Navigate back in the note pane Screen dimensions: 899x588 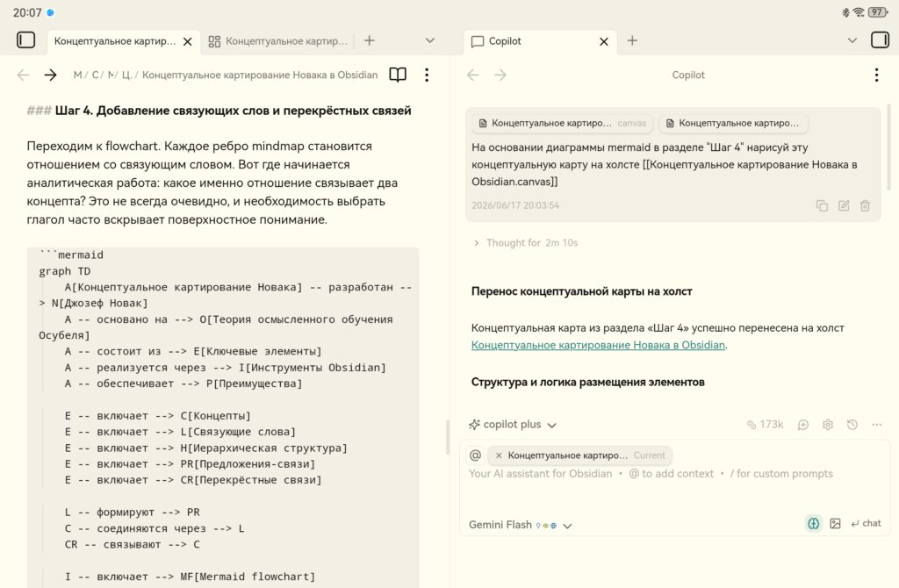(23, 75)
